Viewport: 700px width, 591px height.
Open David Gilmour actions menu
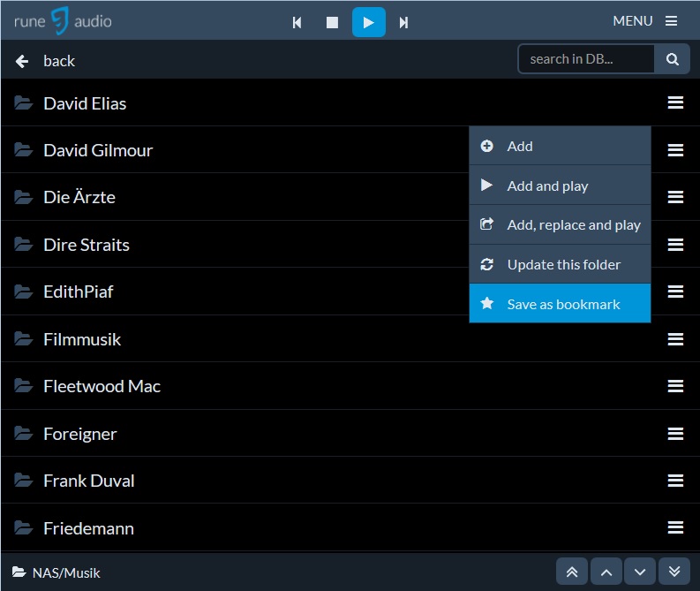pyautogui.click(x=675, y=150)
